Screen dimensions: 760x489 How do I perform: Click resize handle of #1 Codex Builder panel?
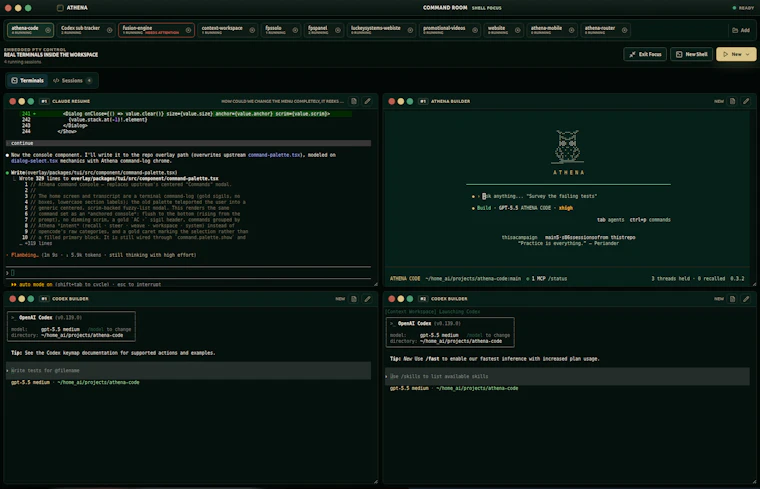375,481
